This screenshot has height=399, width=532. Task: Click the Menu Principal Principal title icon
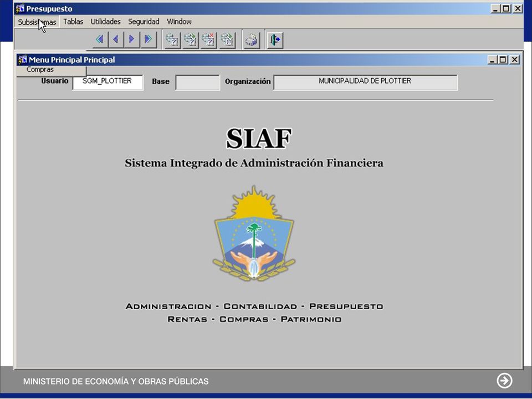pyautogui.click(x=22, y=60)
